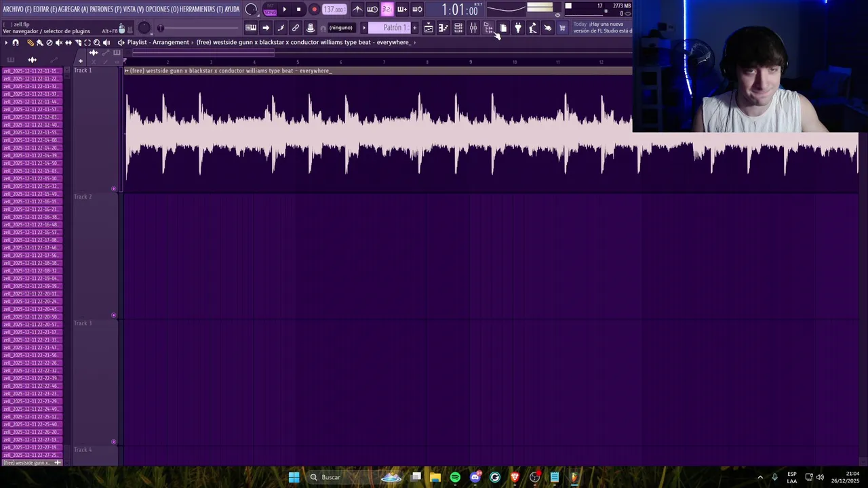Click the master volume knob
The image size is (868, 488).
(144, 28)
